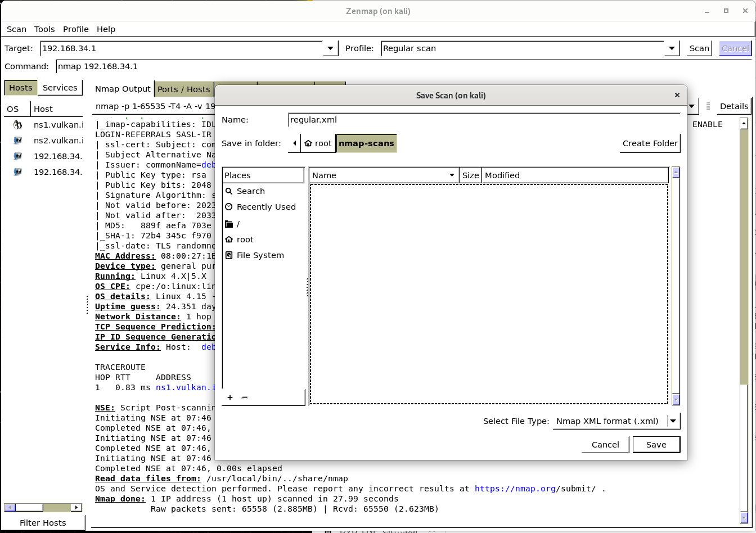Switch to the Services view button

pyautogui.click(x=60, y=88)
